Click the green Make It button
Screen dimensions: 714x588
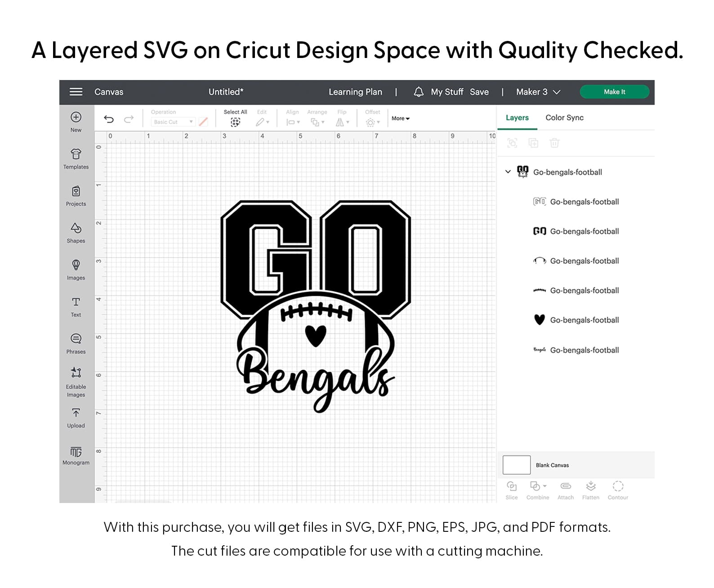pos(614,92)
